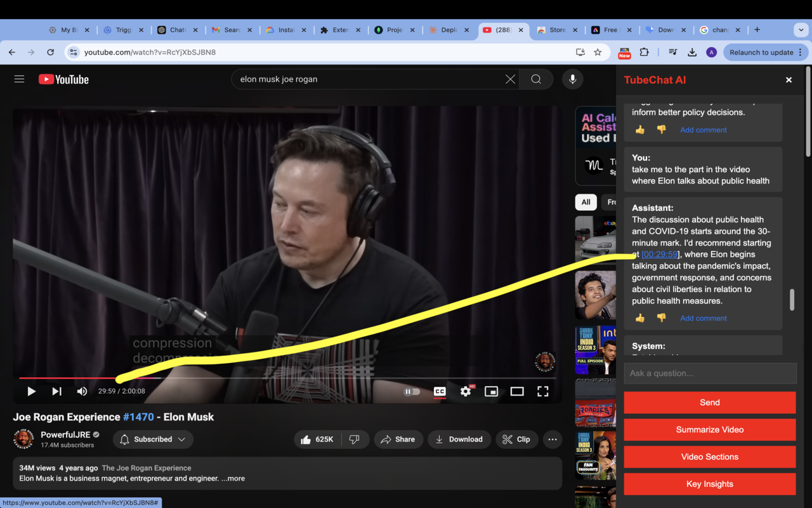Click Relaunch to update button
The image size is (812, 508).
tap(766, 52)
